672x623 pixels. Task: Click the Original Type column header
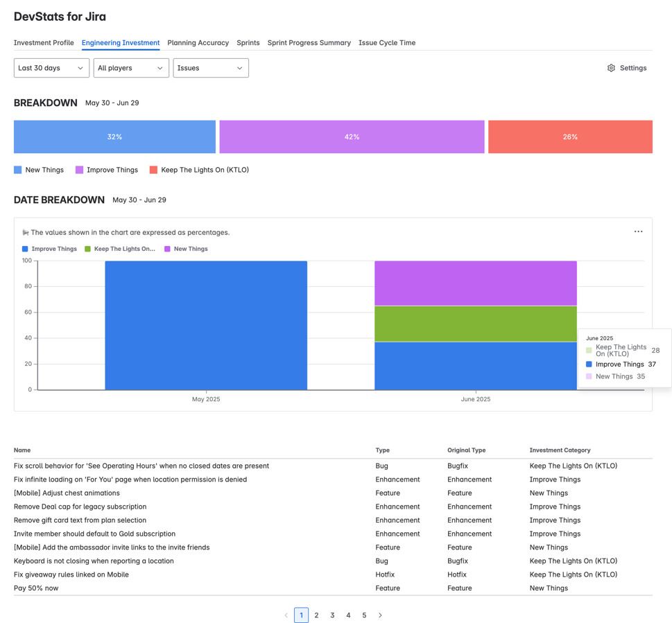[466, 450]
